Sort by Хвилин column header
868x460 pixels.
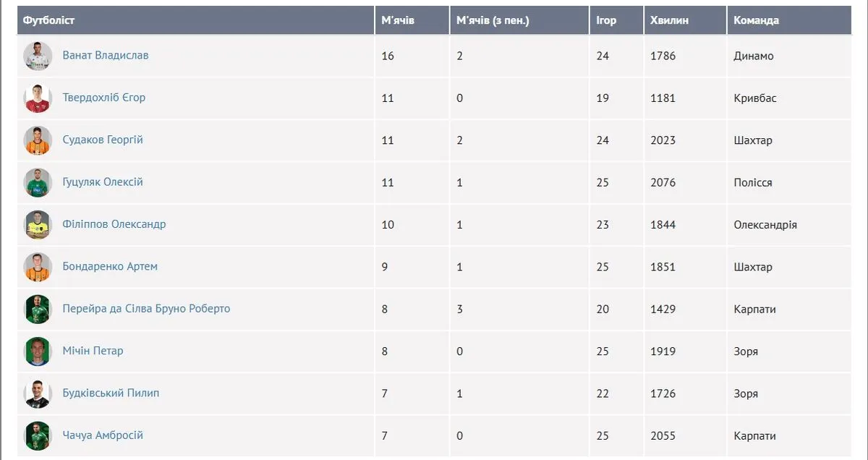tap(669, 20)
